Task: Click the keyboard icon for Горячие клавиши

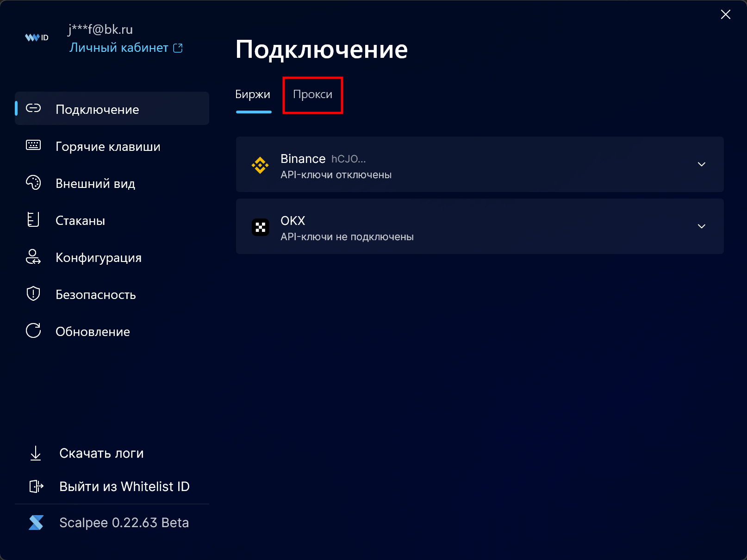Action: (33, 145)
